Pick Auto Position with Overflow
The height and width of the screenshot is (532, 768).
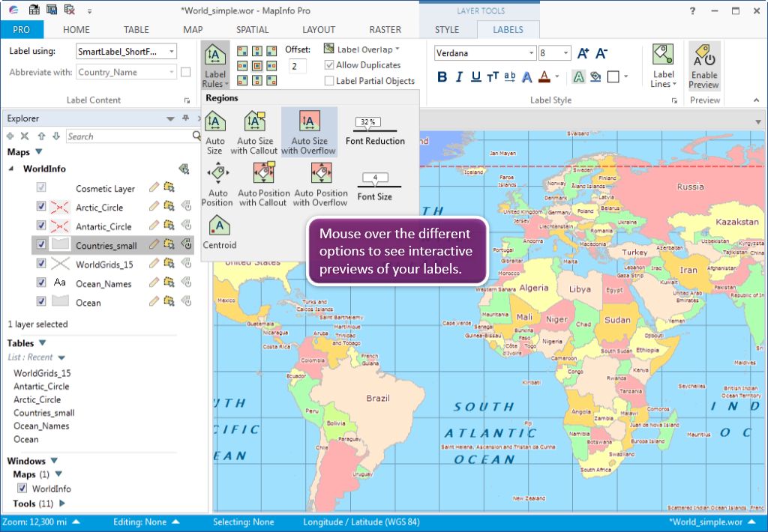pyautogui.click(x=321, y=184)
